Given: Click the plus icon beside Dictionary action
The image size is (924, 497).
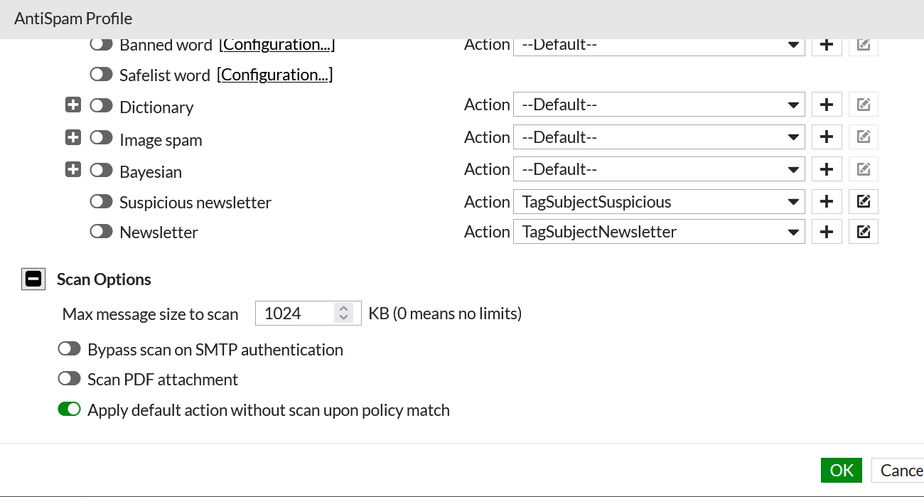Looking at the screenshot, I should tap(826, 105).
